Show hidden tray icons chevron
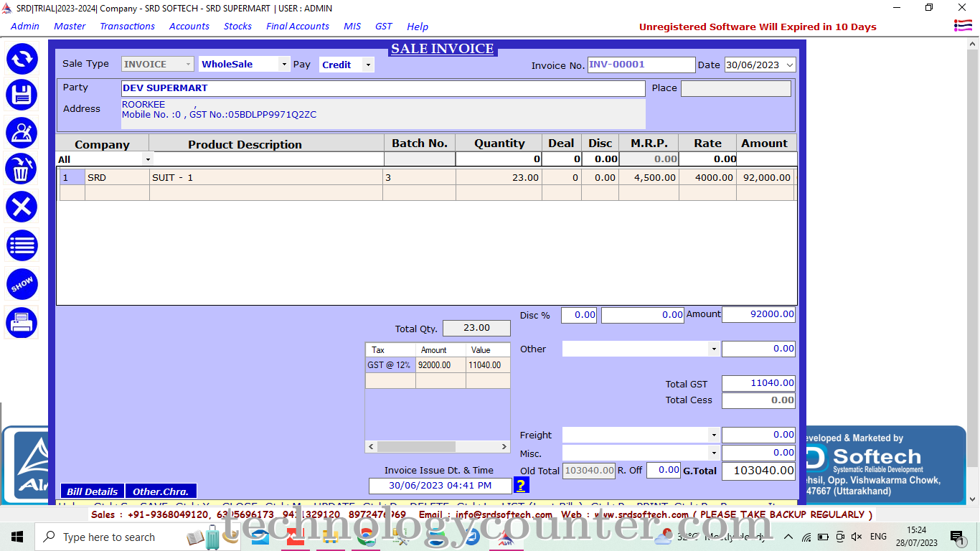Viewport: 980px width, 551px height. [x=789, y=537]
